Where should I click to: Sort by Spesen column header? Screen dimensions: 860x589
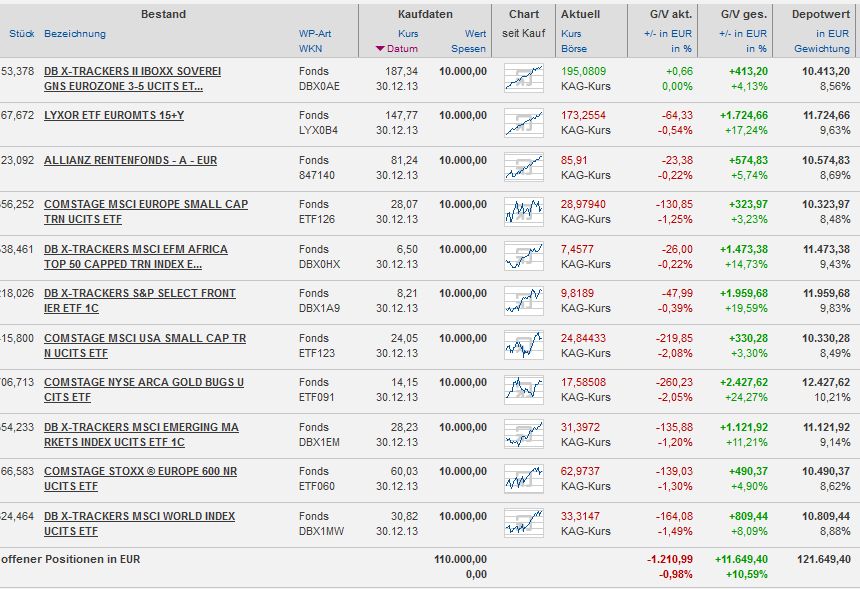(468, 49)
